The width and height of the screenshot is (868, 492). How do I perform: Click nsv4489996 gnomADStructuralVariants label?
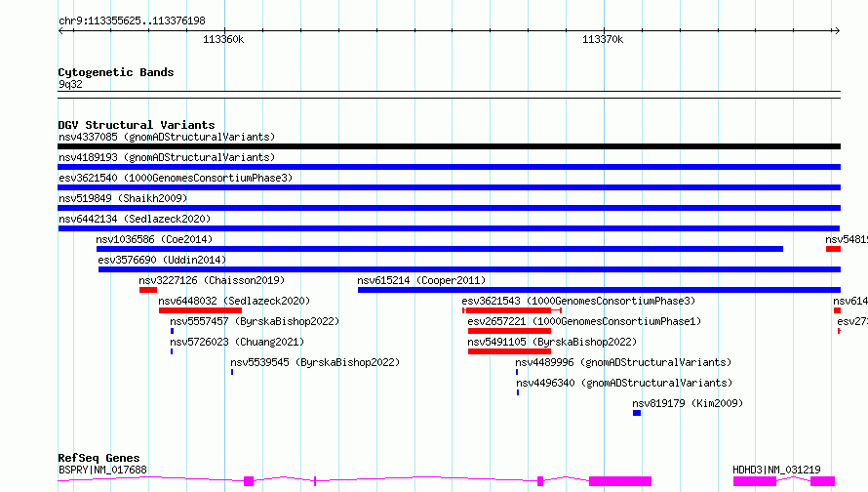[623, 362]
